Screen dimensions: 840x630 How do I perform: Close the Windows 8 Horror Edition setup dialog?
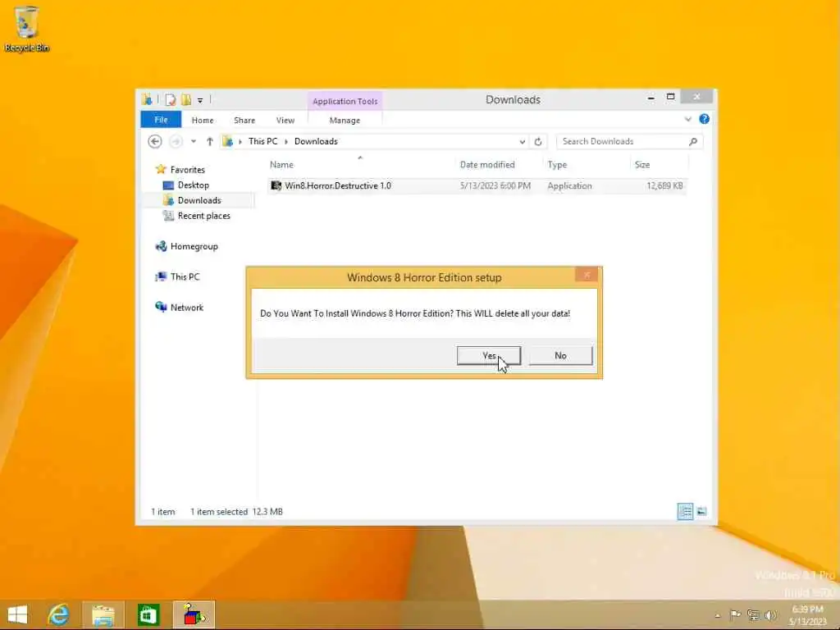tap(587, 275)
